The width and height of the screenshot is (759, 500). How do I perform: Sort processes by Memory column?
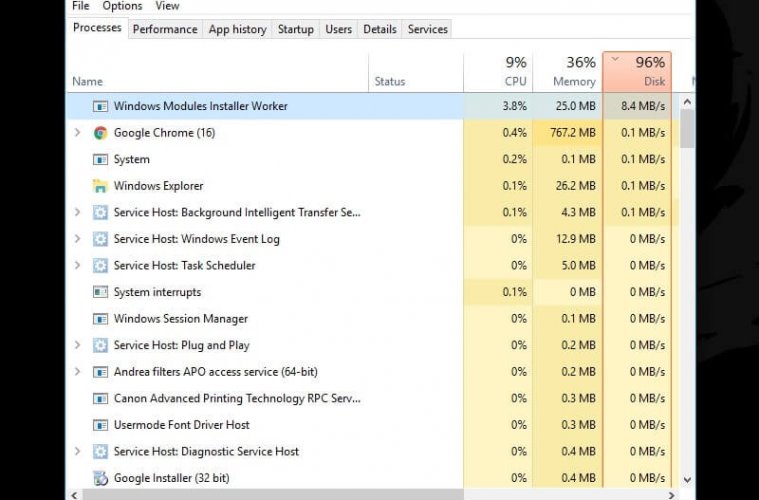click(x=568, y=72)
